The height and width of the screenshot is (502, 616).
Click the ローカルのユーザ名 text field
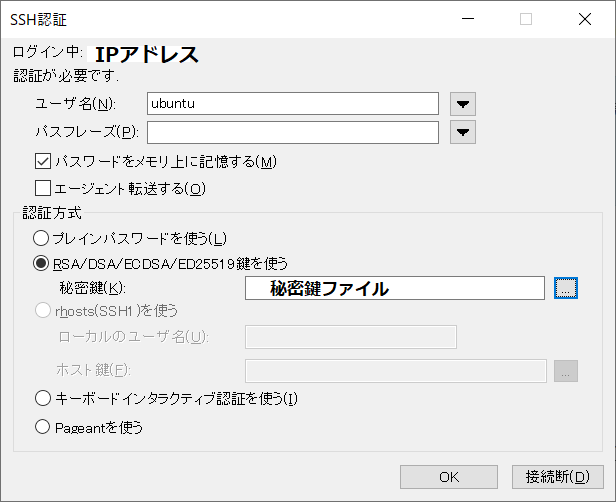click(350, 336)
